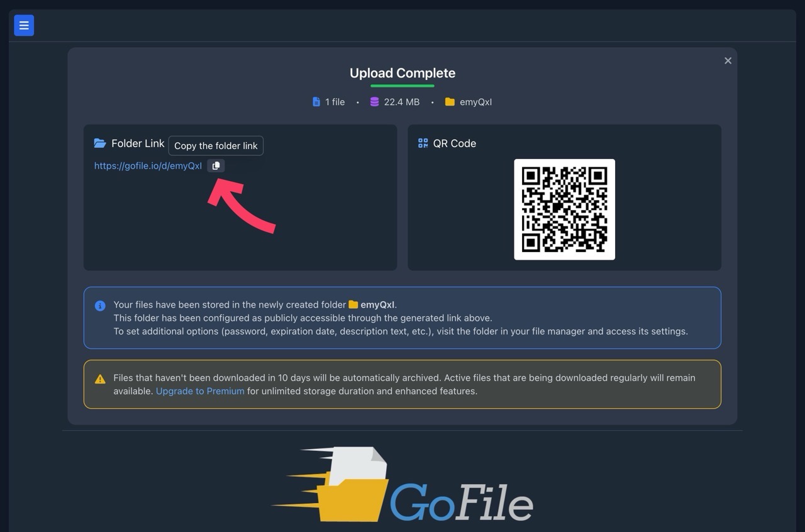
Task: Click the purple storage icon beside 22.4 MB
Action: pos(374,101)
